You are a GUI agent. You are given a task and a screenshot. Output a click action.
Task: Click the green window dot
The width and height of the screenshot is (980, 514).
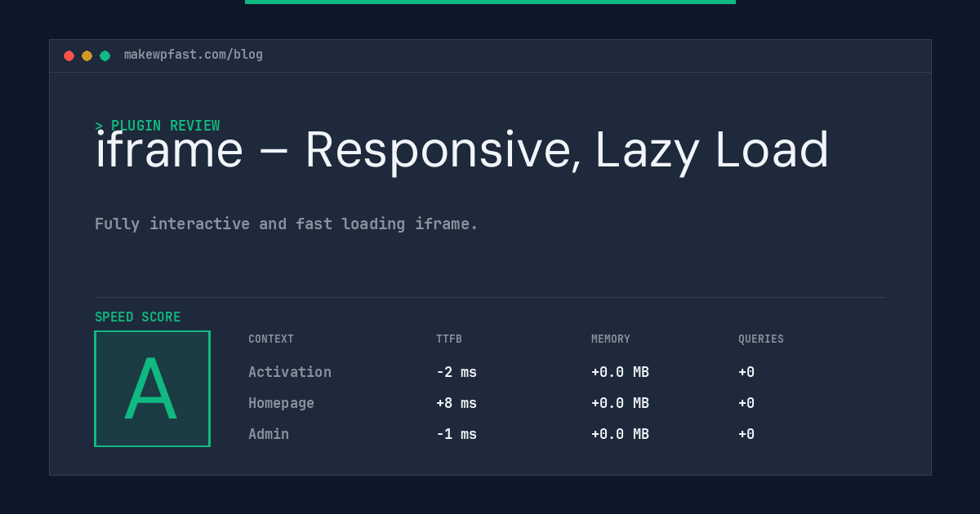105,55
